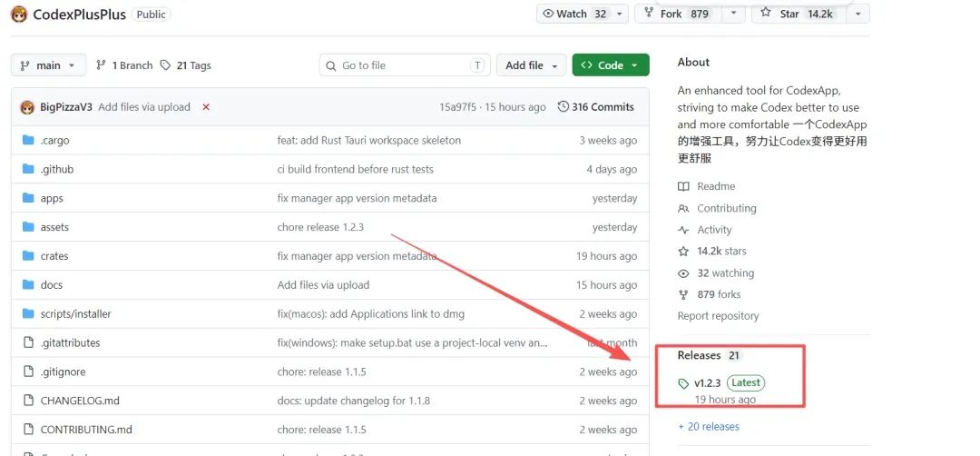
Task: Expand the Add file dropdown
Action: point(531,65)
